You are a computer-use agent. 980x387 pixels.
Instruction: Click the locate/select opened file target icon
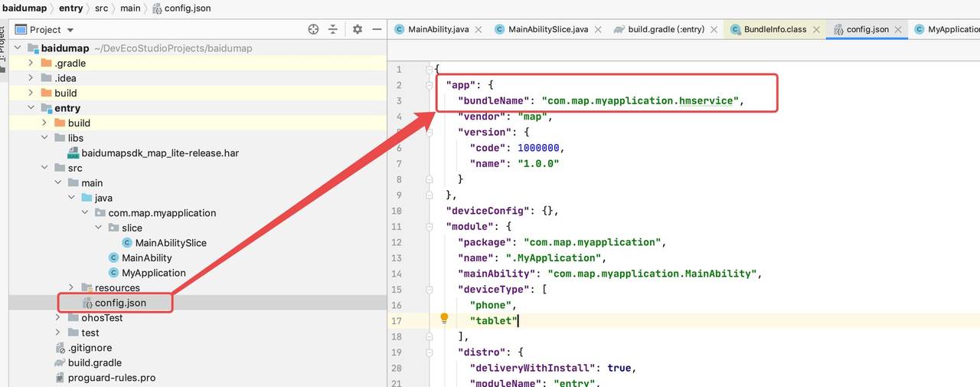[x=313, y=29]
